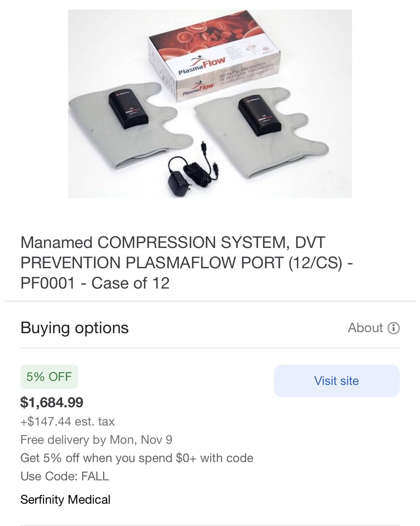Click the Manamed Compression System product title
This screenshot has width=420, height=526.
[x=186, y=263]
